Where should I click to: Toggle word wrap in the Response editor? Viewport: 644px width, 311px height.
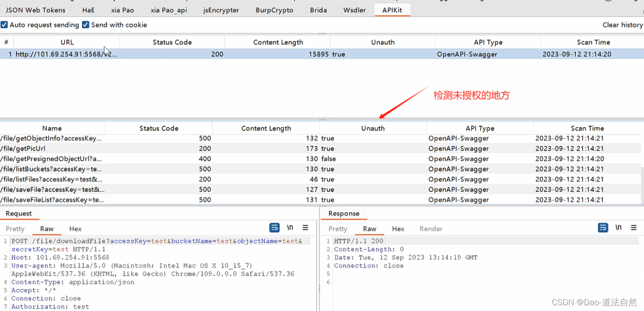tap(602, 227)
